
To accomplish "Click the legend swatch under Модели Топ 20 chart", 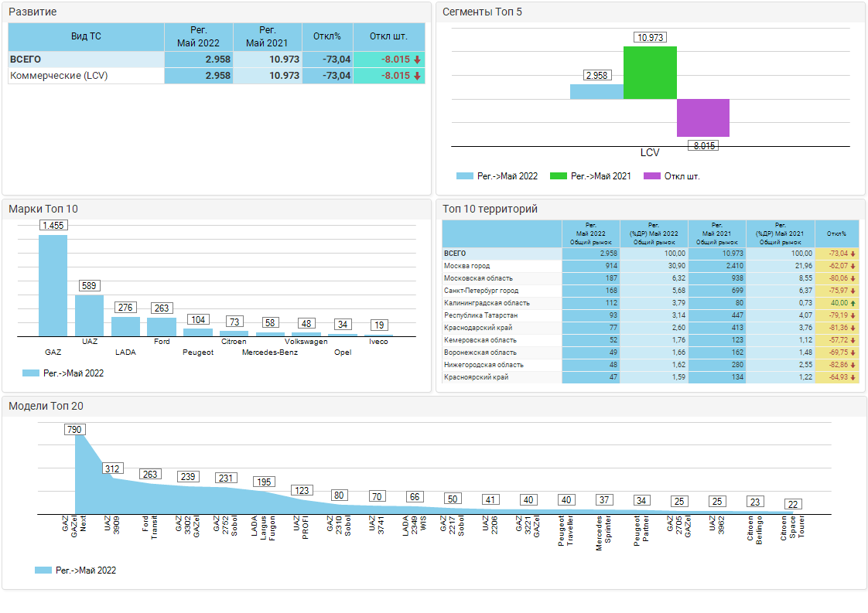I will [x=43, y=570].
